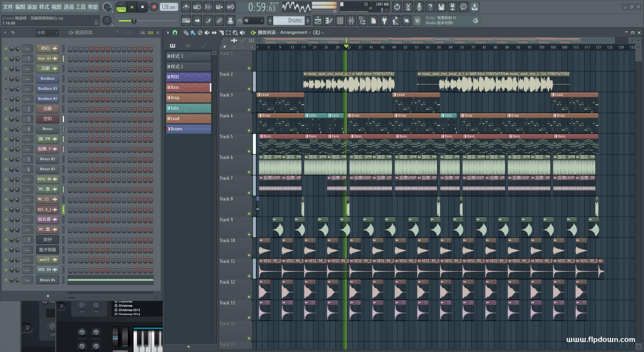The width and height of the screenshot is (644, 352).
Task: Click the record button in the transport bar
Action: pos(154,7)
